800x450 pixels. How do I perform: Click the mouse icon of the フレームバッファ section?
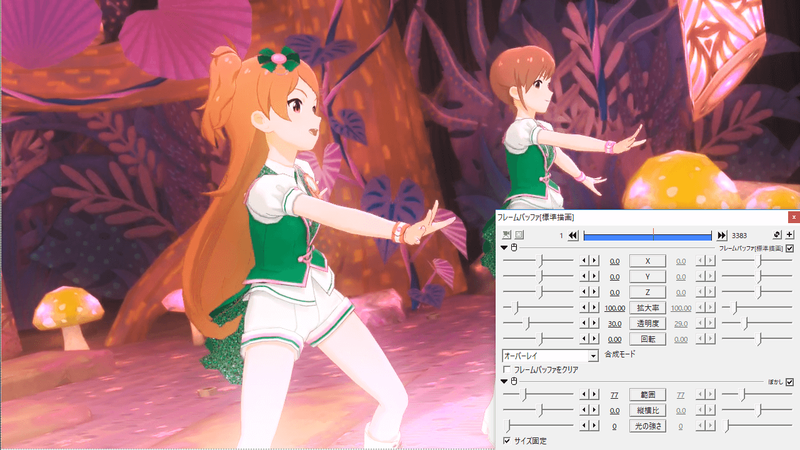[x=514, y=247]
